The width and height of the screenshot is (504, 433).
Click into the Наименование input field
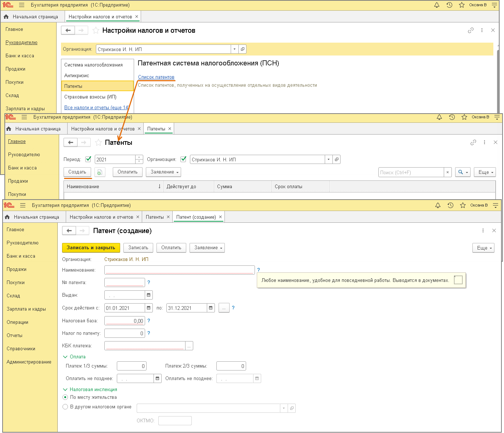[180, 270]
